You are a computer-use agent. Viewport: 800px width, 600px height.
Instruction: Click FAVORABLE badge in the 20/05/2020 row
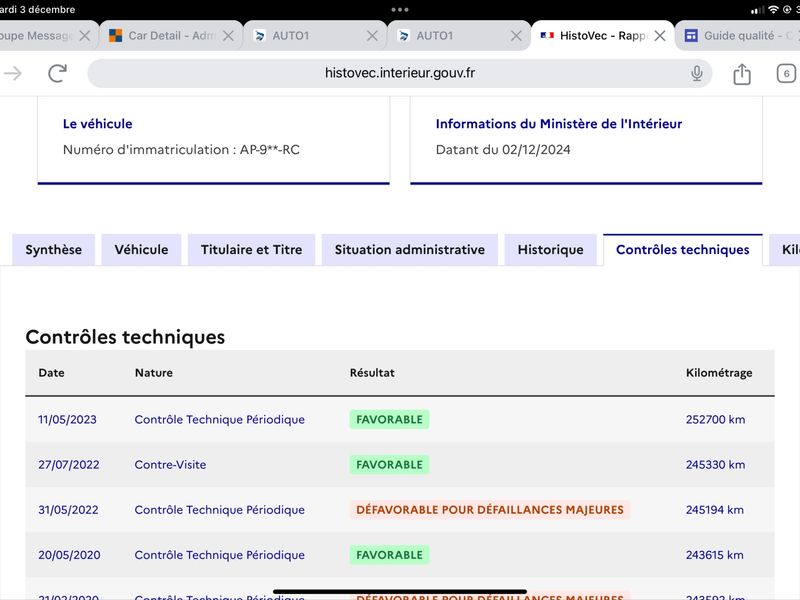(389, 555)
